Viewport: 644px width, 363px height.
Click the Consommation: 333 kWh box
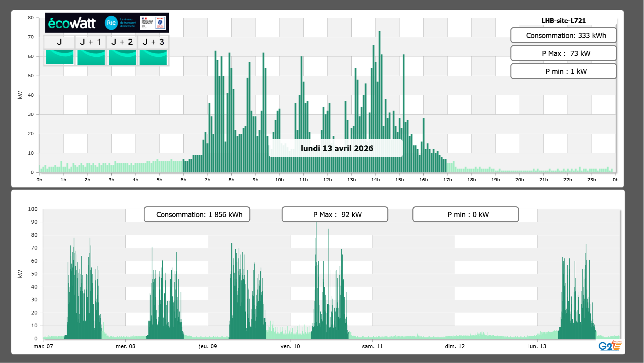(x=563, y=35)
